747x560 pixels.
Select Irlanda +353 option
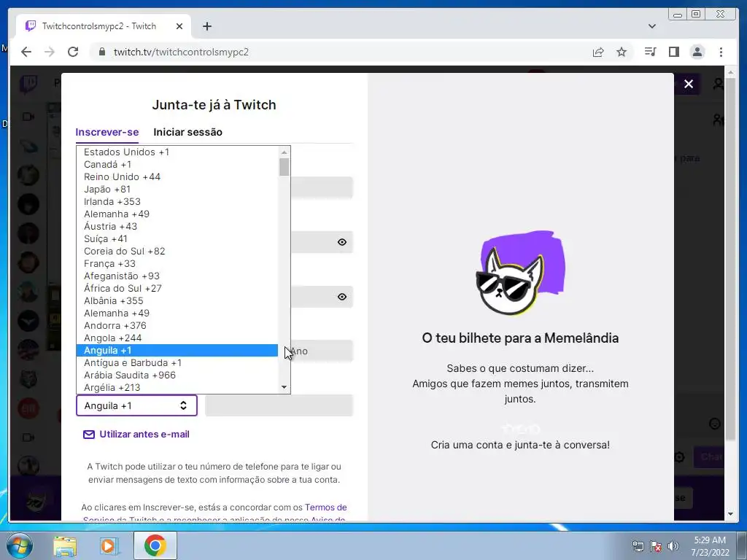coord(177,202)
